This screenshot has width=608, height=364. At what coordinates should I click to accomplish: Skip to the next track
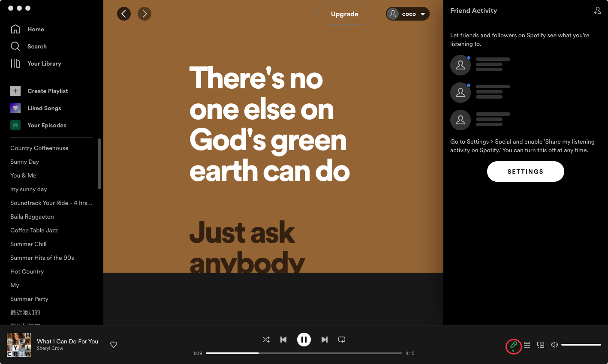(325, 340)
